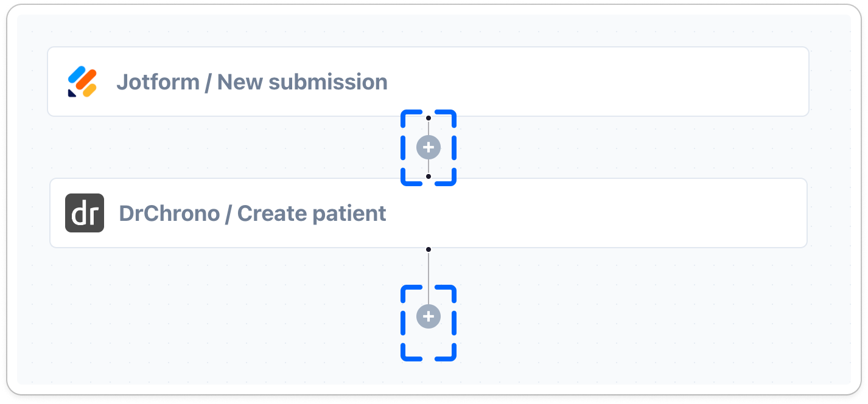This screenshot has width=868, height=404.
Task: Click the connector dot under the Jotform card
Action: 429,118
